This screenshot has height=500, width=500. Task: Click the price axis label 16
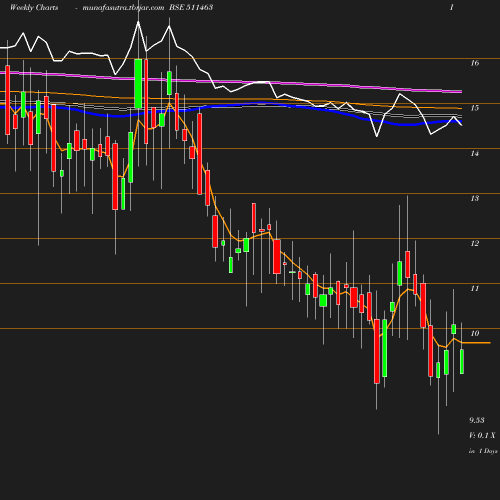(475, 63)
